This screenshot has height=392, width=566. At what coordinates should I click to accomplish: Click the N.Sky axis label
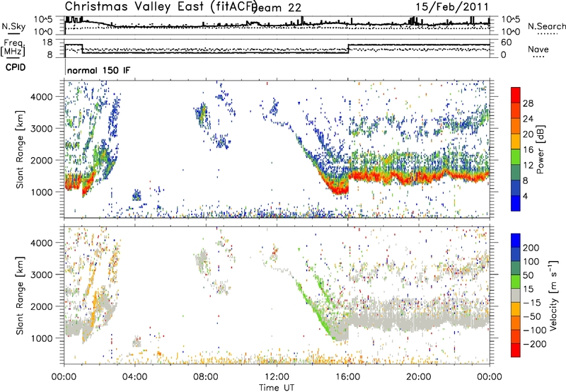[13, 26]
